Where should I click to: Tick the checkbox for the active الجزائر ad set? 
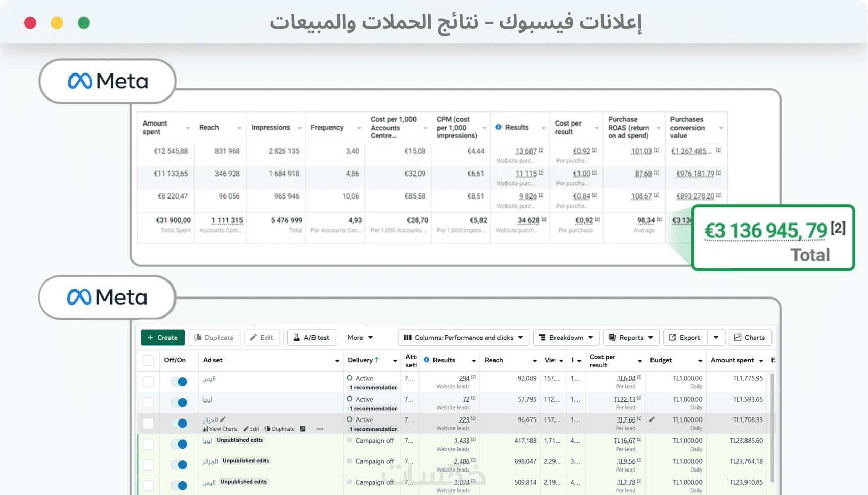[149, 423]
